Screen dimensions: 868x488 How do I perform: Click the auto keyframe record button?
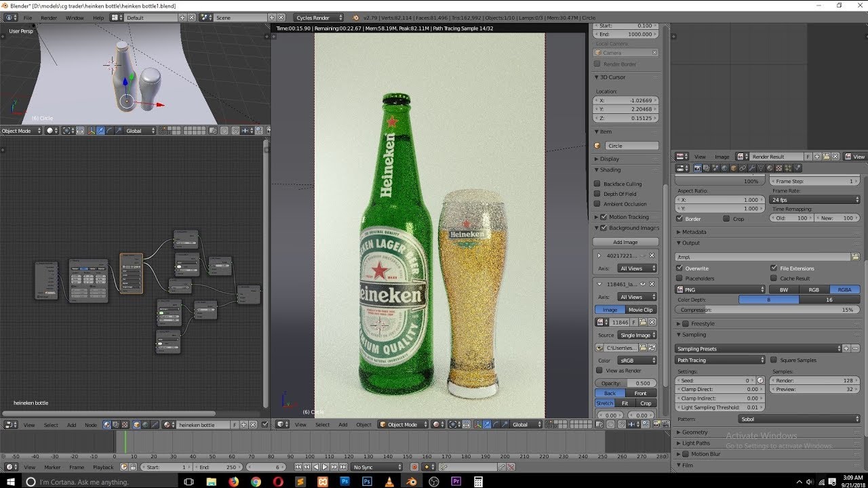pos(414,467)
